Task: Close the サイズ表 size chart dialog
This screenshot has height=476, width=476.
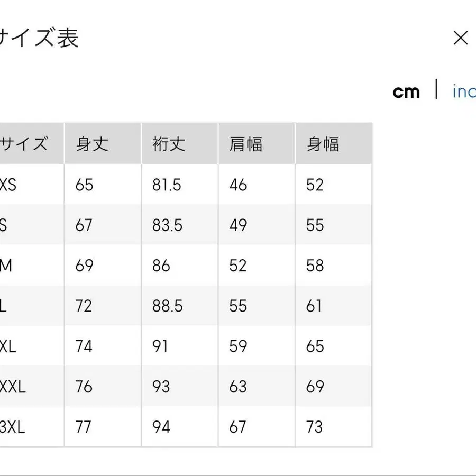Action: coord(461,38)
